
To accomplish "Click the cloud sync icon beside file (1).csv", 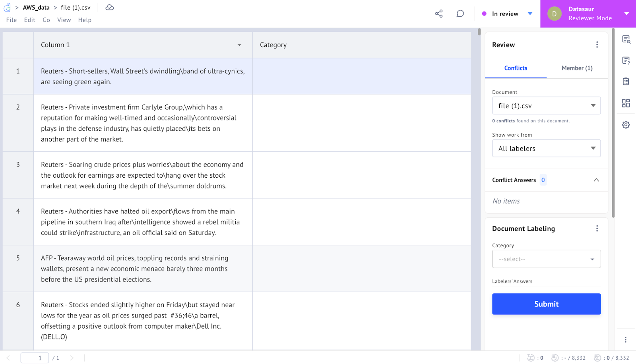I will pyautogui.click(x=109, y=7).
